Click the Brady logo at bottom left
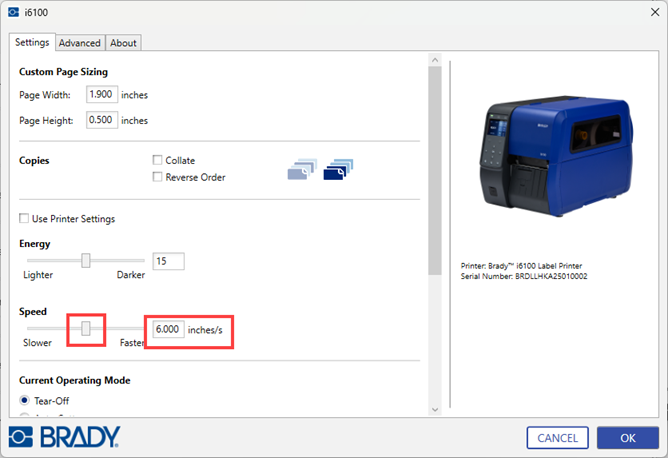Viewport: 668px width, 458px height. 65,437
